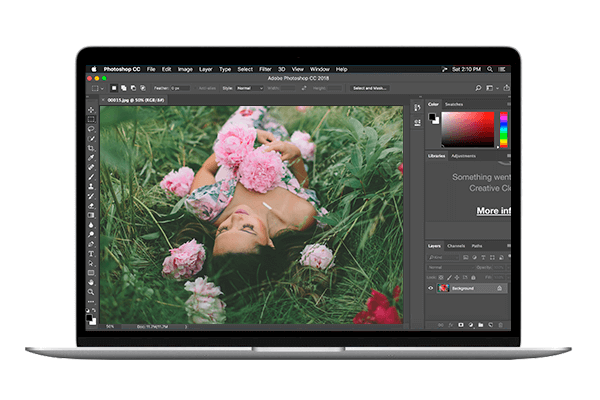Switch to the Paths tab
This screenshot has height=400, width=600.
click(477, 246)
